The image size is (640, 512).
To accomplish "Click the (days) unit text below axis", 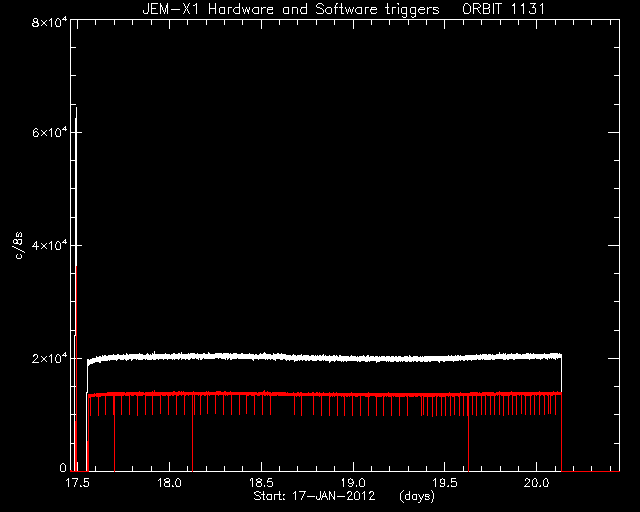I will [x=417, y=496].
